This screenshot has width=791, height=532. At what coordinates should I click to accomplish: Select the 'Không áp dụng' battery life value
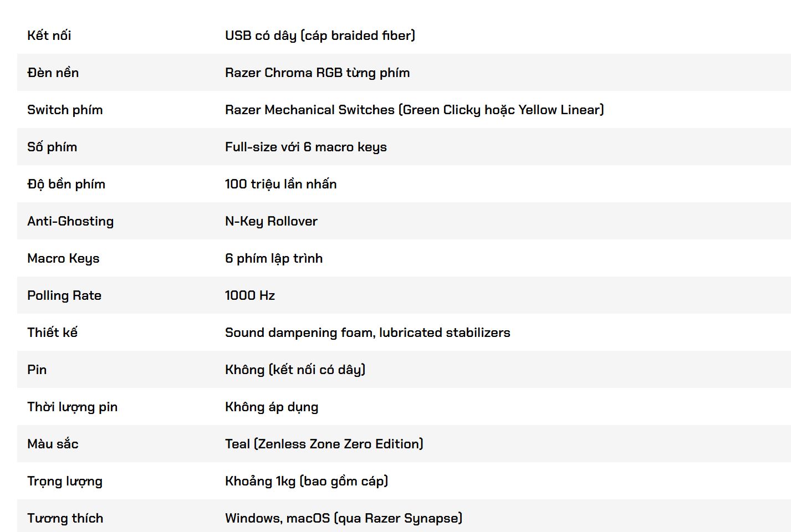pyautogui.click(x=272, y=407)
